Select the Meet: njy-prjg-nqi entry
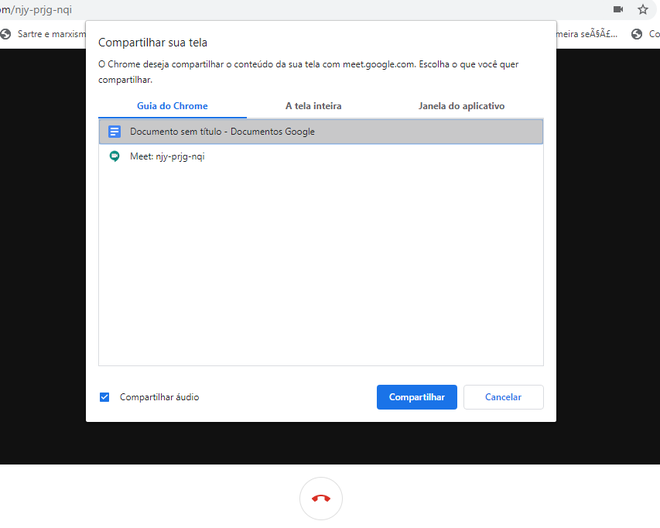The width and height of the screenshot is (660, 528). (321, 156)
